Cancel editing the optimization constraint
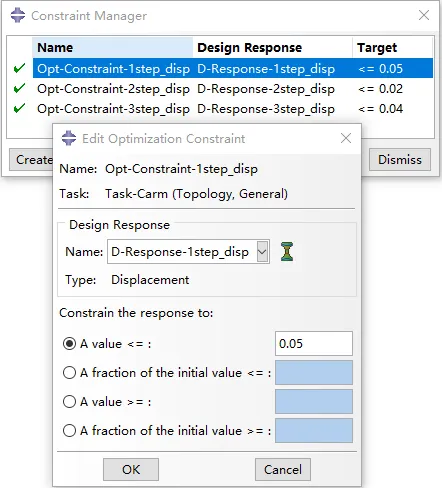442x488 pixels. pos(283,469)
